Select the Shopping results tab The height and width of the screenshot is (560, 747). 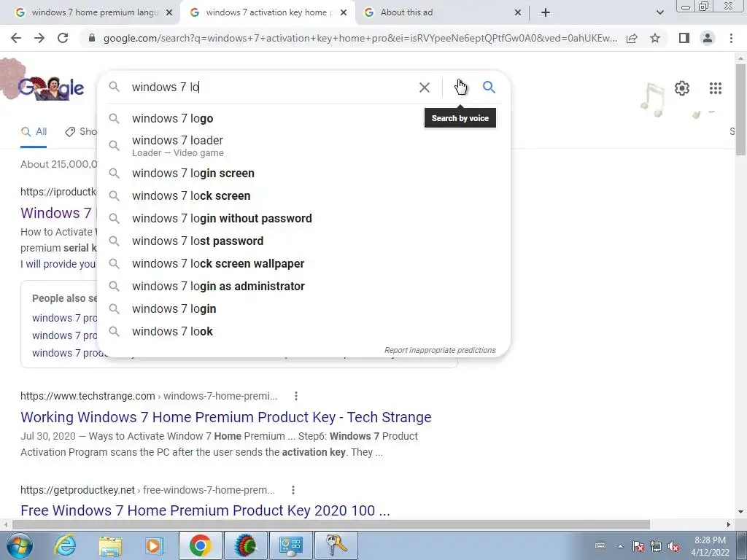[80, 132]
